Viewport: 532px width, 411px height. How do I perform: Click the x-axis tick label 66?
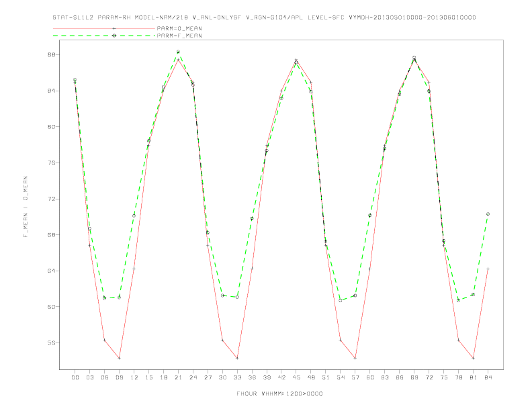click(400, 377)
